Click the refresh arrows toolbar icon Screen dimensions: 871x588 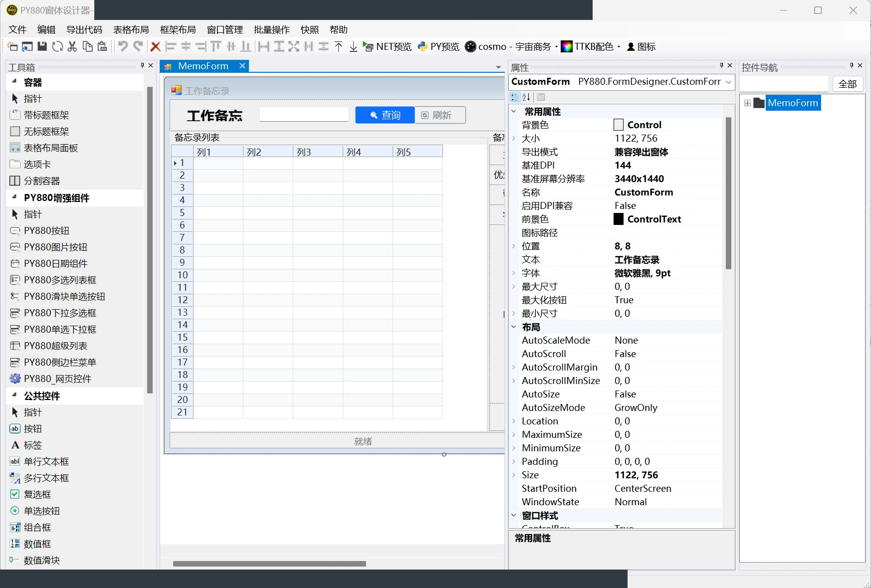(57, 47)
